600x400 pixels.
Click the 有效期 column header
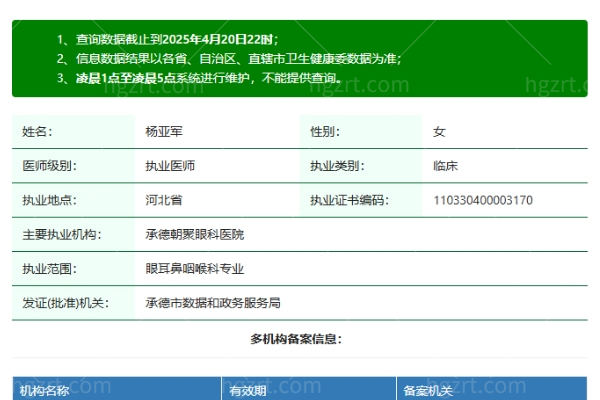pyautogui.click(x=248, y=390)
